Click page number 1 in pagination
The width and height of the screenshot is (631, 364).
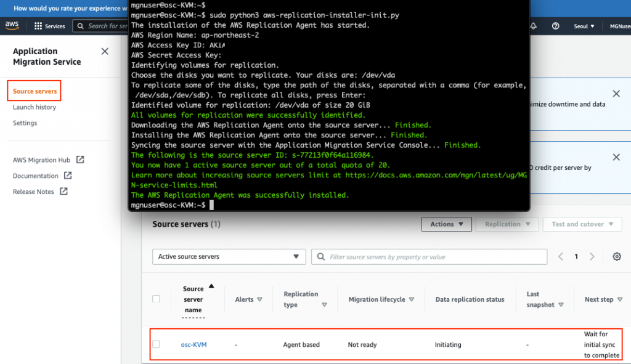[x=576, y=257]
